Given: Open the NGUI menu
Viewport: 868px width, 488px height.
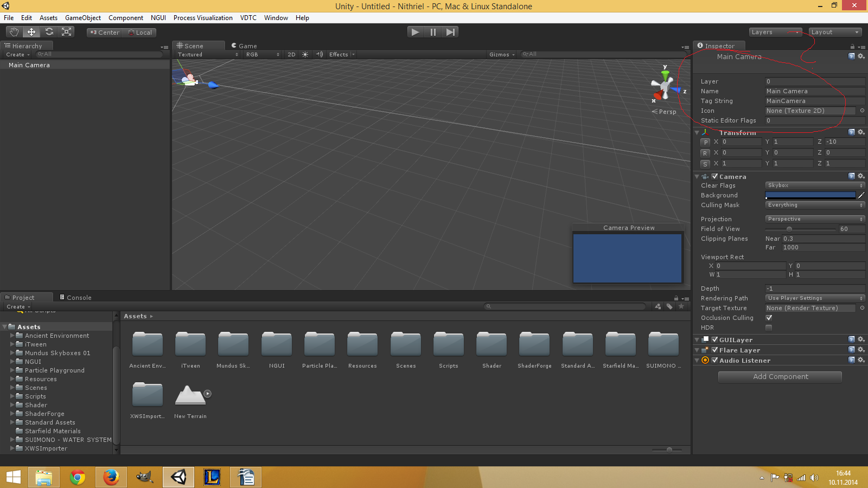Looking at the screenshot, I should click(x=158, y=18).
